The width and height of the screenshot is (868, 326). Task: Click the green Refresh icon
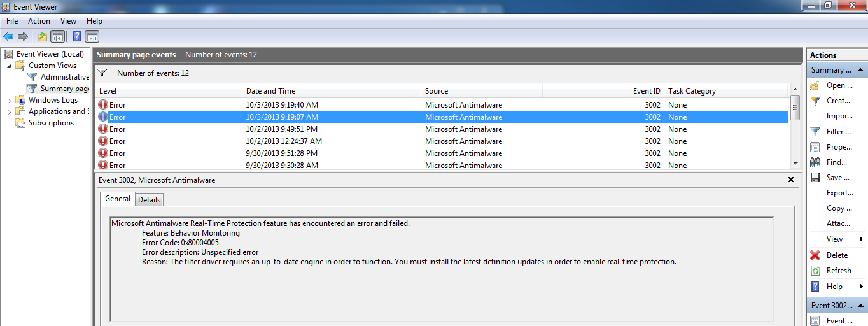815,271
